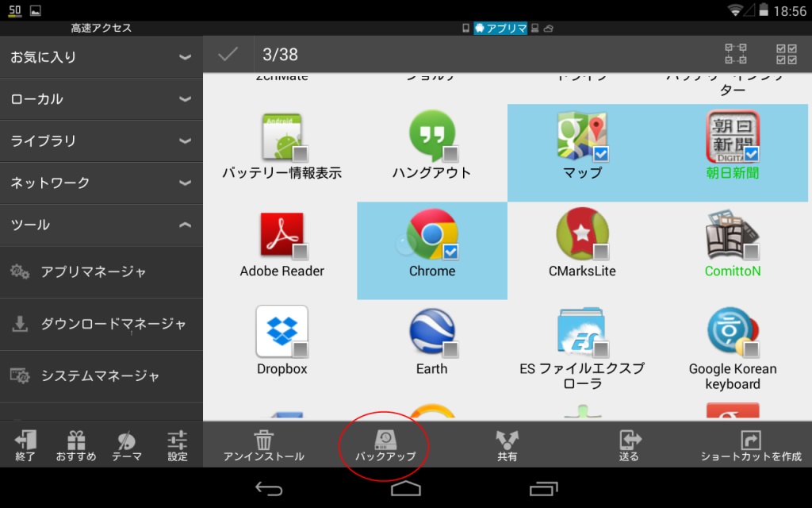This screenshot has height=508, width=812.
Task: Choose the Google Korean keyboard app icon
Action: pos(733,333)
